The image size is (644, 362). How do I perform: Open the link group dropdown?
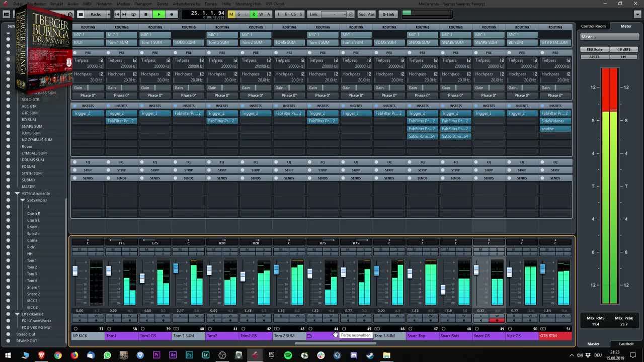[x=334, y=14]
